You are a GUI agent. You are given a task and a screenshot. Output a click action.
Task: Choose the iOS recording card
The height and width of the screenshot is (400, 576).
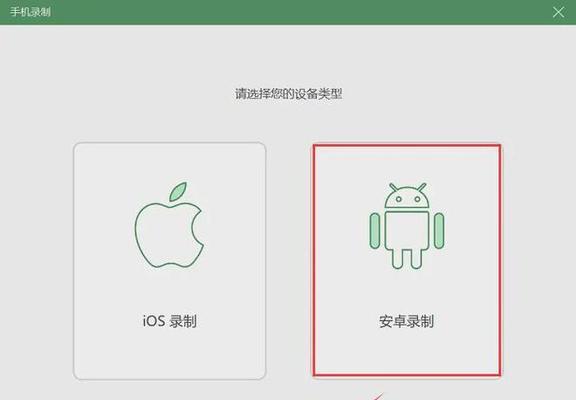click(x=169, y=261)
